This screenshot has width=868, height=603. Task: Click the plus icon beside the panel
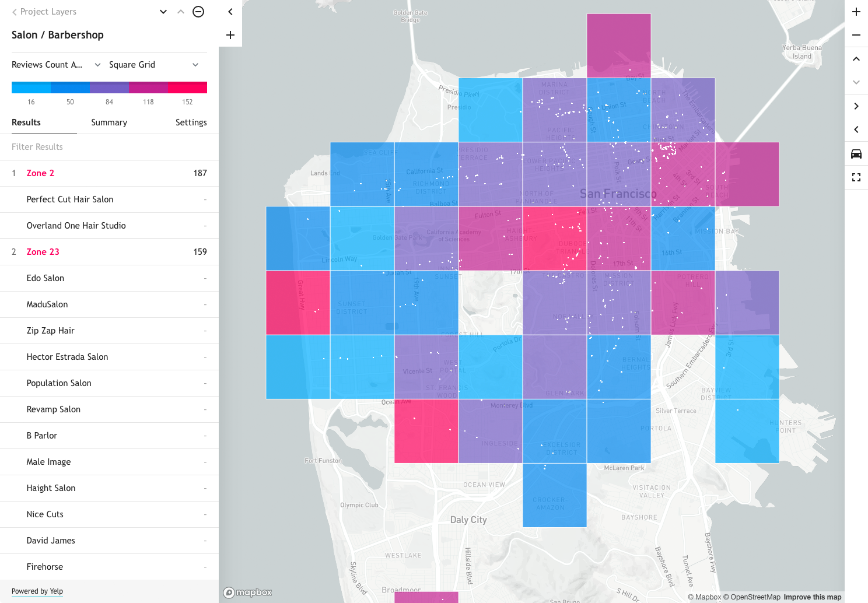pyautogui.click(x=230, y=35)
